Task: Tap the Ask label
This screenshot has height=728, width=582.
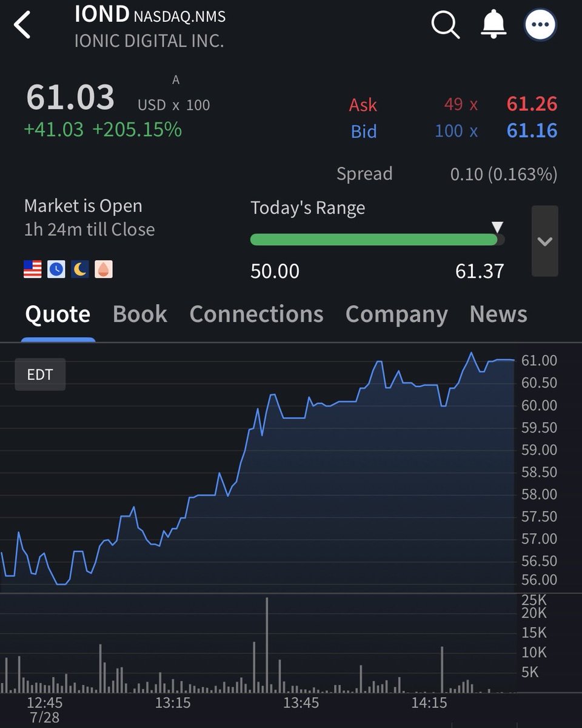Action: 363,105
